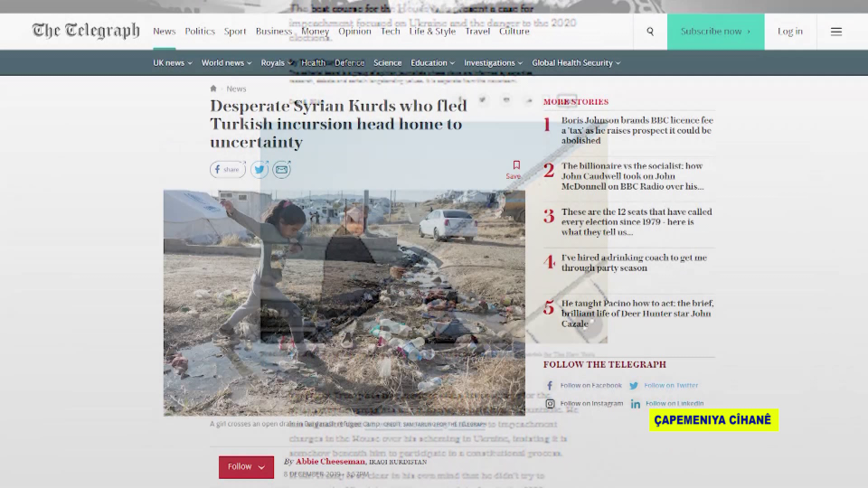Open the Money section

(x=315, y=32)
